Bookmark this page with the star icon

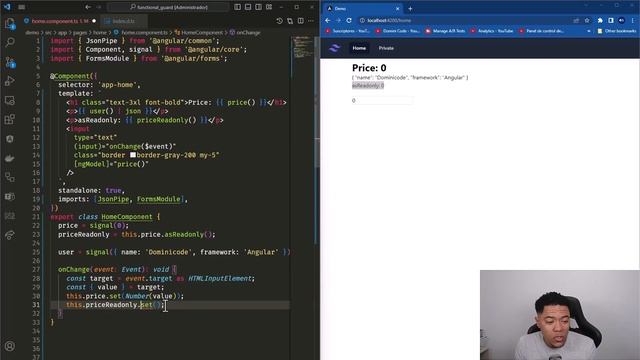pos(587,20)
